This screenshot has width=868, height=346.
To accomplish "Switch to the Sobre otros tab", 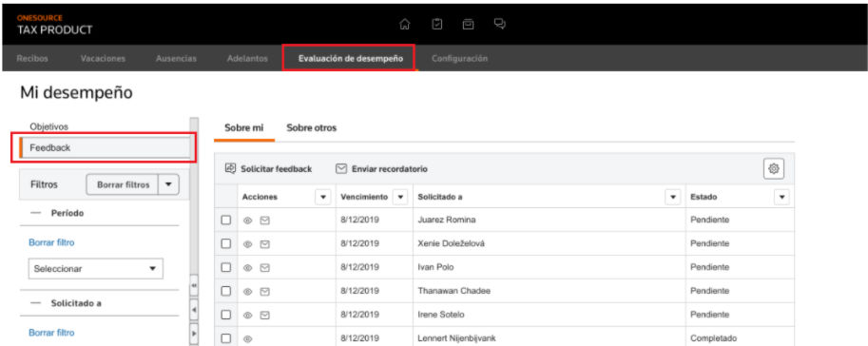I will (x=311, y=128).
